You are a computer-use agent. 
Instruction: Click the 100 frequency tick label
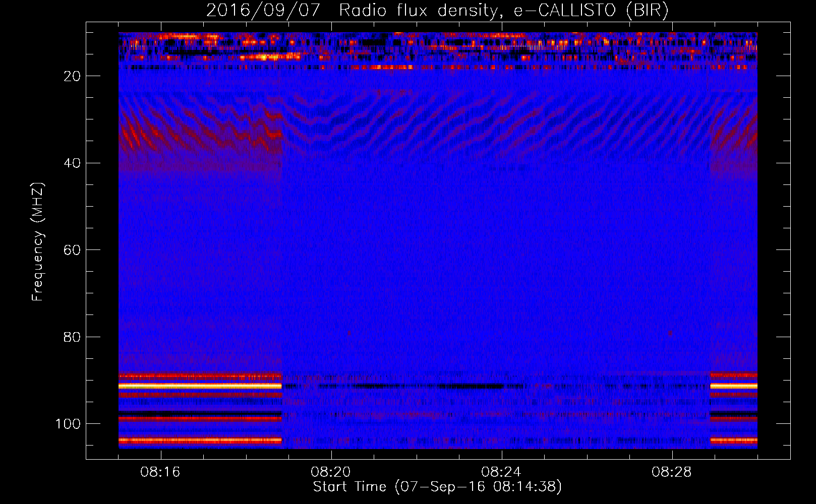[68, 424]
